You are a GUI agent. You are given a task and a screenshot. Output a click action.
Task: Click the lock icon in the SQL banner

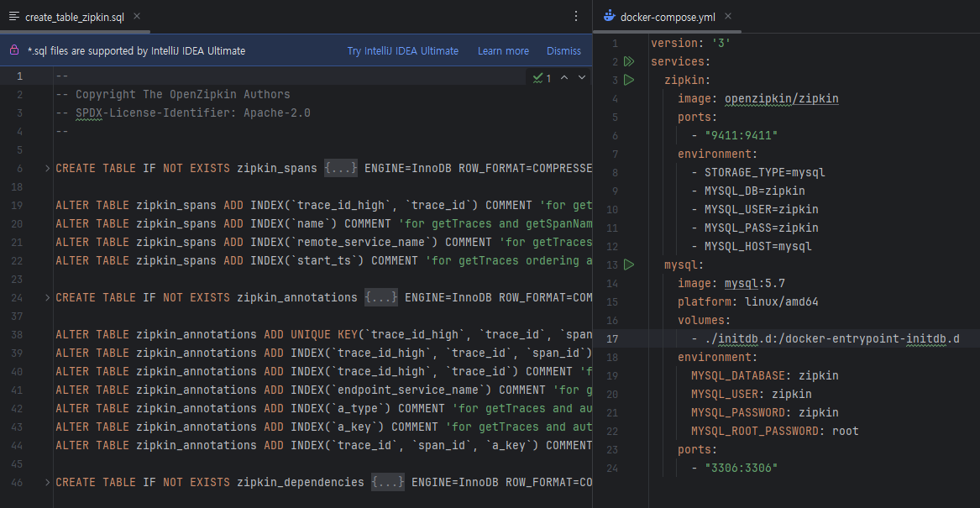click(13, 50)
